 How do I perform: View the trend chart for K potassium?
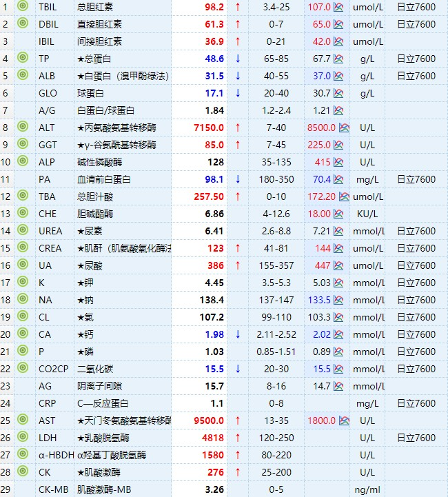pos(338,283)
